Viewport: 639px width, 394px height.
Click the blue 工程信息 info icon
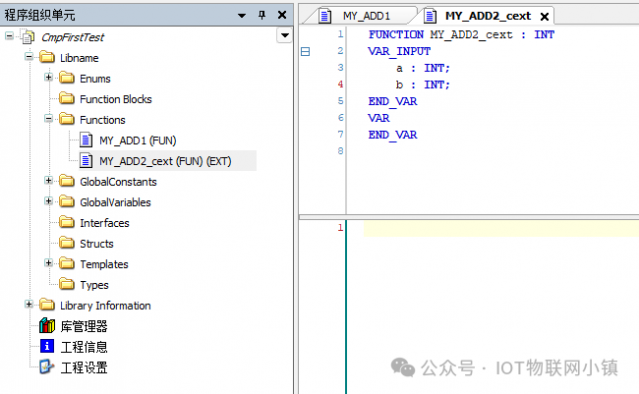pyautogui.click(x=47, y=346)
